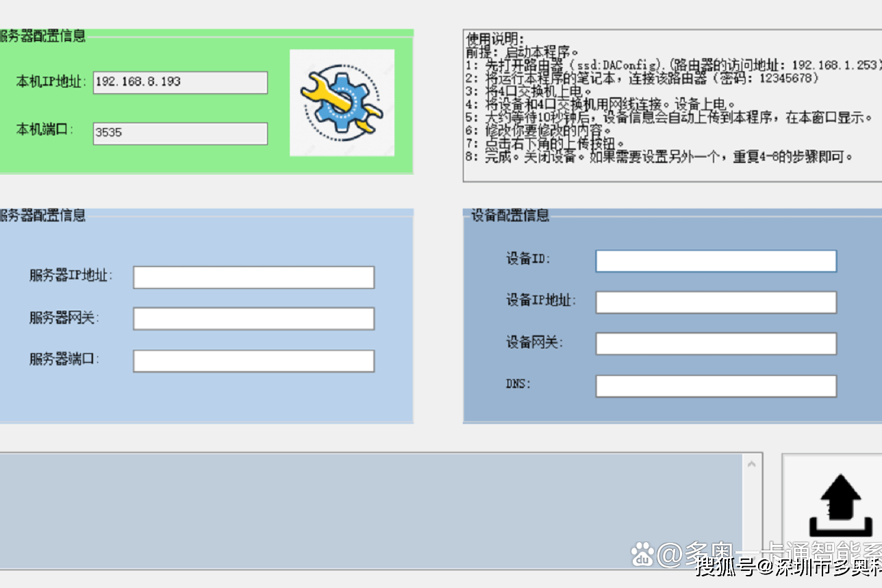Click the 本机IP地址 label text
The image size is (882, 588).
pyautogui.click(x=51, y=82)
